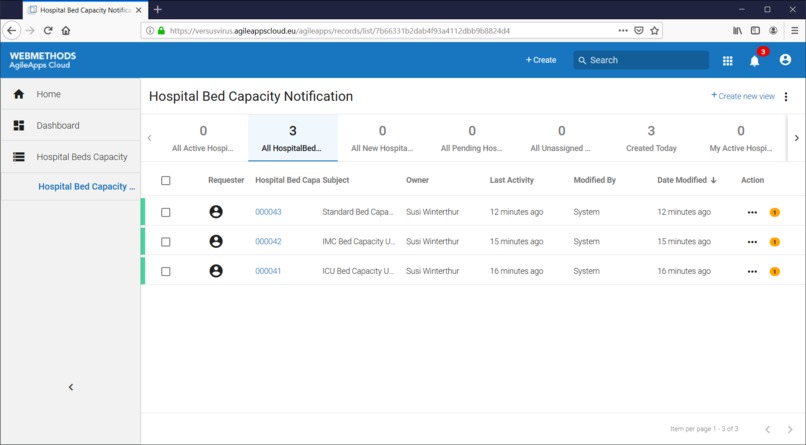The width and height of the screenshot is (806, 445).
Task: Click Create new view link
Action: [x=743, y=96]
